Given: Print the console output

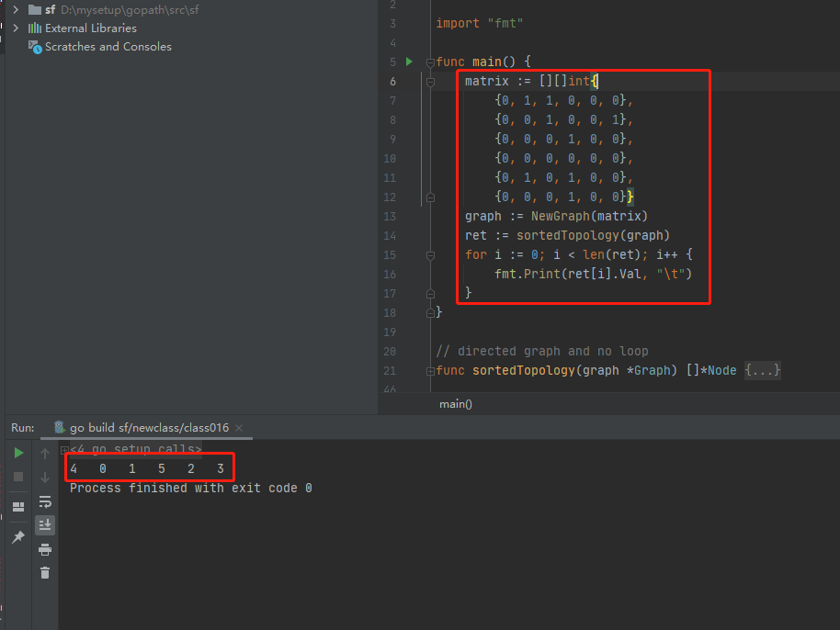Looking at the screenshot, I should click(45, 549).
